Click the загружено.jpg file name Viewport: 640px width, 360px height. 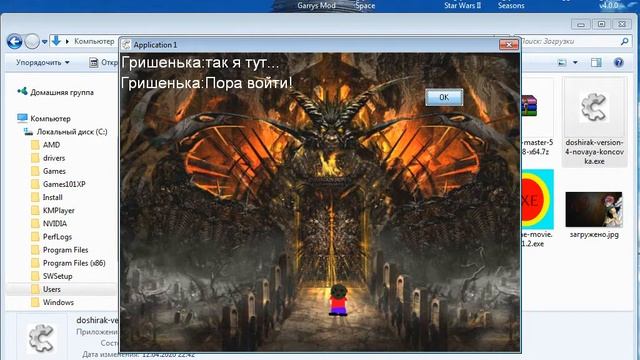[x=594, y=235]
